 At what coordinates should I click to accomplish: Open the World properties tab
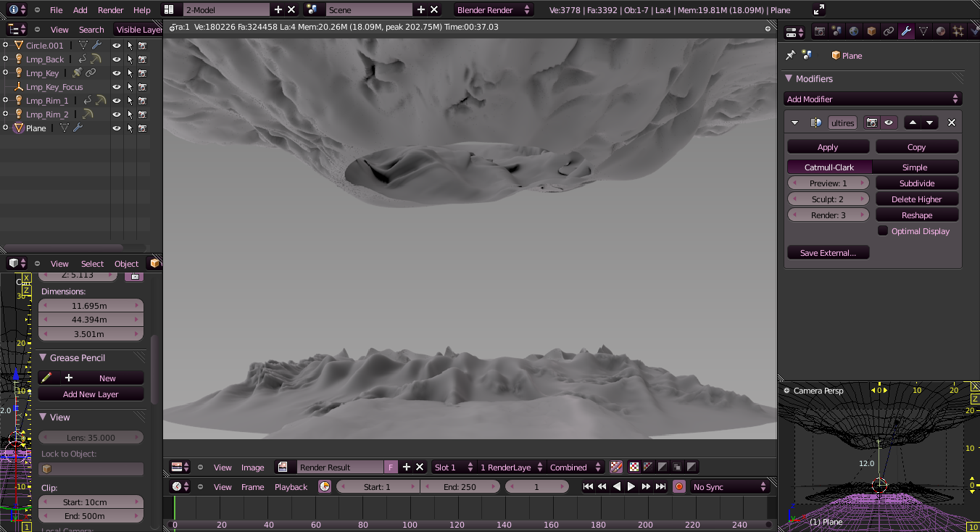coord(854,31)
